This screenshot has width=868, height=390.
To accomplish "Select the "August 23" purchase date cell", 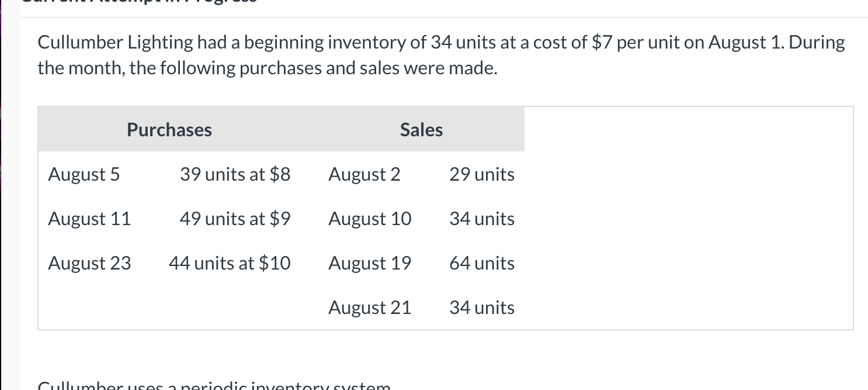I will (x=89, y=263).
